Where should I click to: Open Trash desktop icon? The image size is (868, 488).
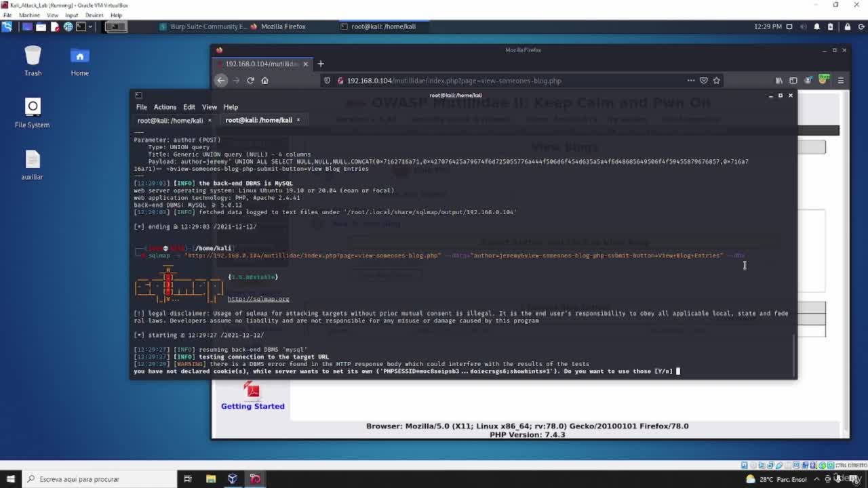click(33, 61)
